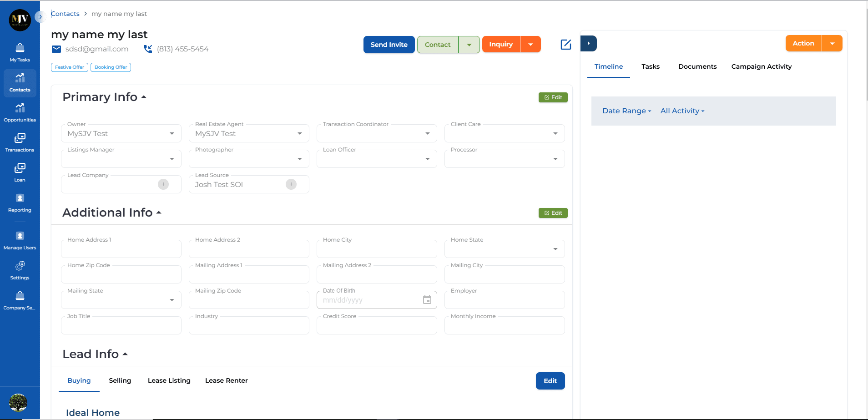
Task: Click the edit contact pencil icon
Action: [x=566, y=45]
